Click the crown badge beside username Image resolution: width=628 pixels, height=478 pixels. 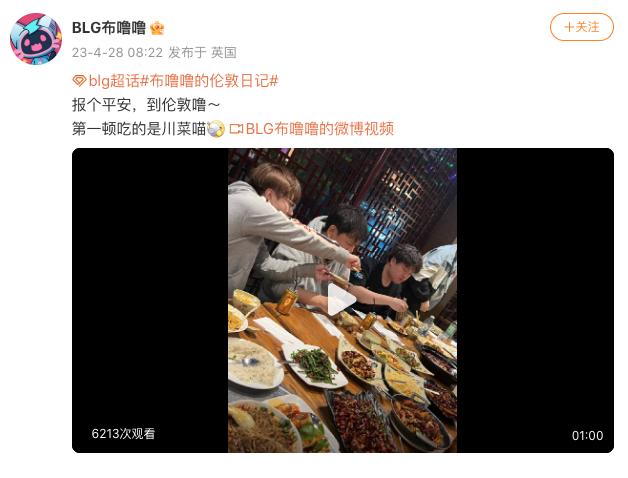(x=157, y=28)
